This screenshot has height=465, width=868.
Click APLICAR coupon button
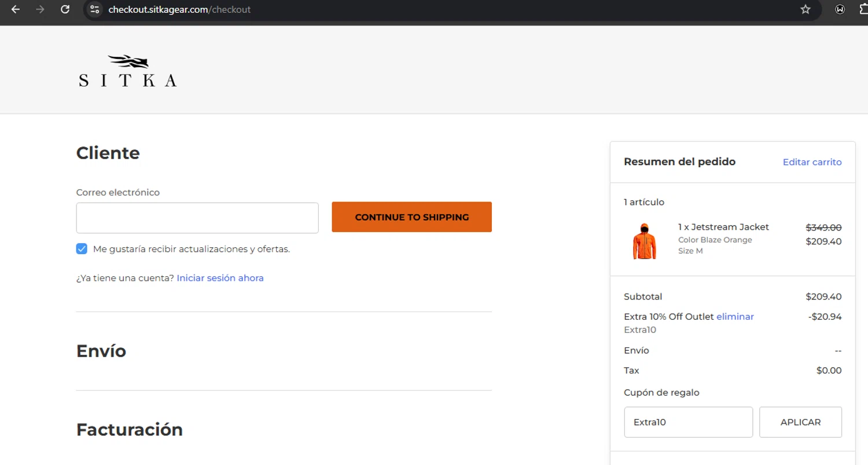point(800,422)
